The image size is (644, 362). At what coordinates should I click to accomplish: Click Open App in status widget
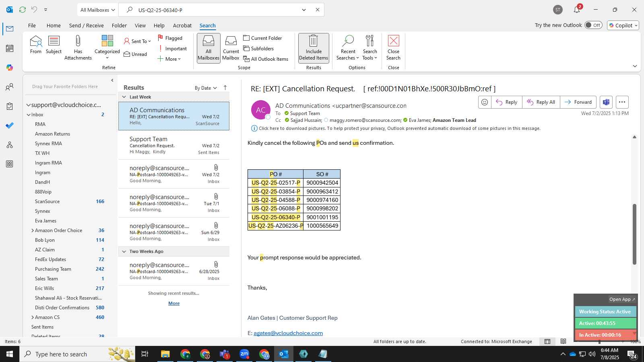(x=622, y=299)
